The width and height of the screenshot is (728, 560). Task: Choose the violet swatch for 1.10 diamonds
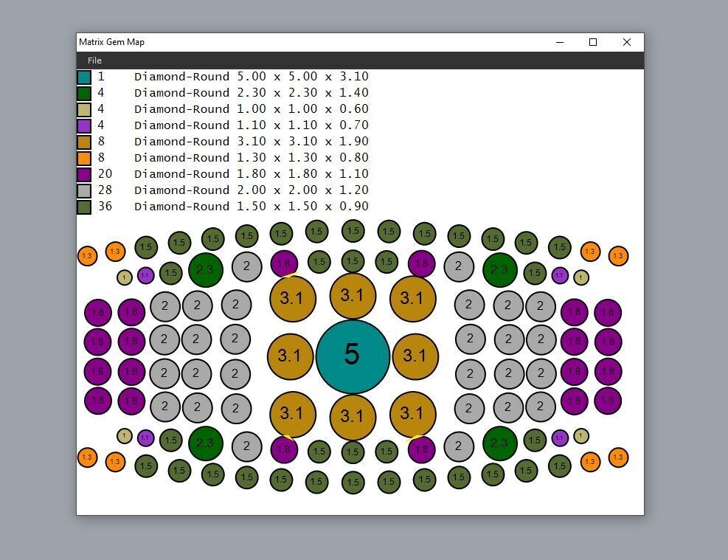pos(84,126)
